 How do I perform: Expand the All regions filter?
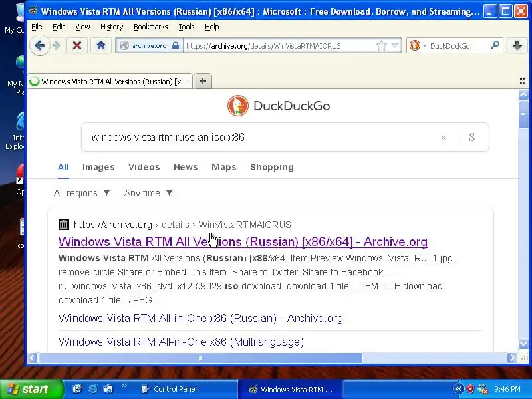pyautogui.click(x=81, y=193)
